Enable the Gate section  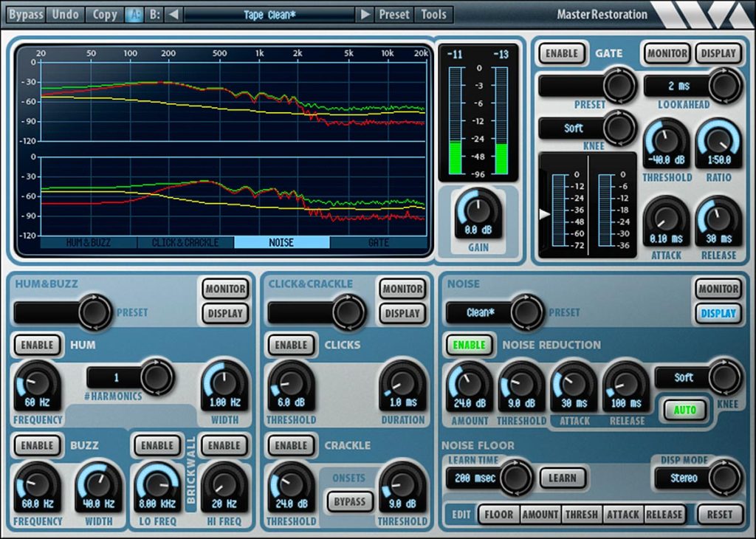(x=562, y=53)
